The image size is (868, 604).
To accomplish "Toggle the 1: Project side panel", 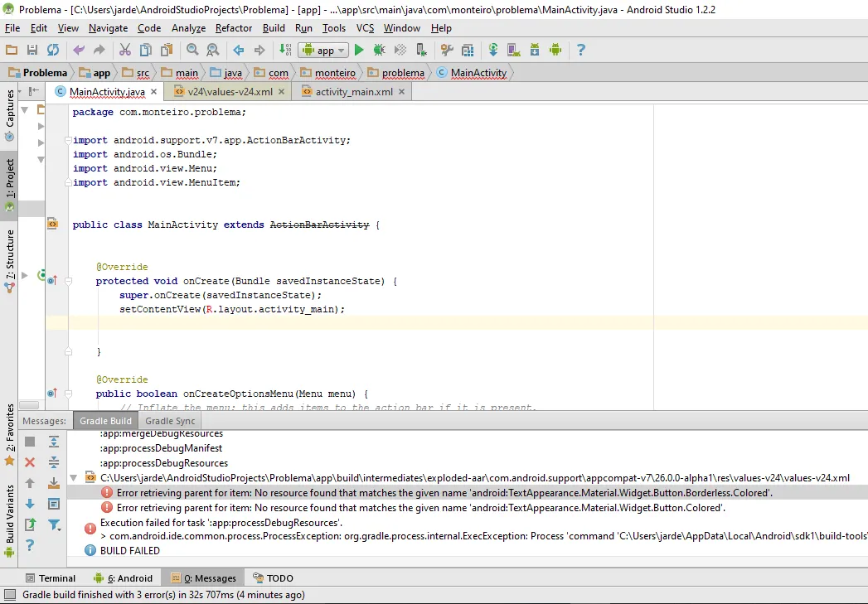I will pos(10,180).
